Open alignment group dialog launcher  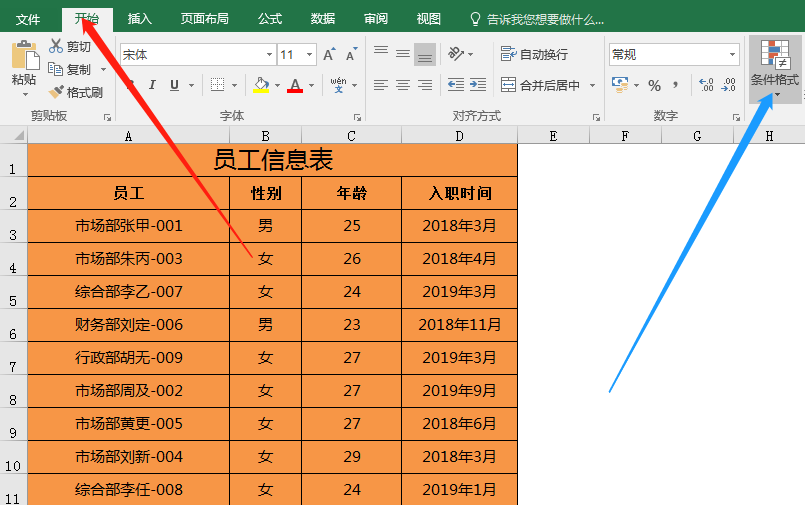coord(596,118)
